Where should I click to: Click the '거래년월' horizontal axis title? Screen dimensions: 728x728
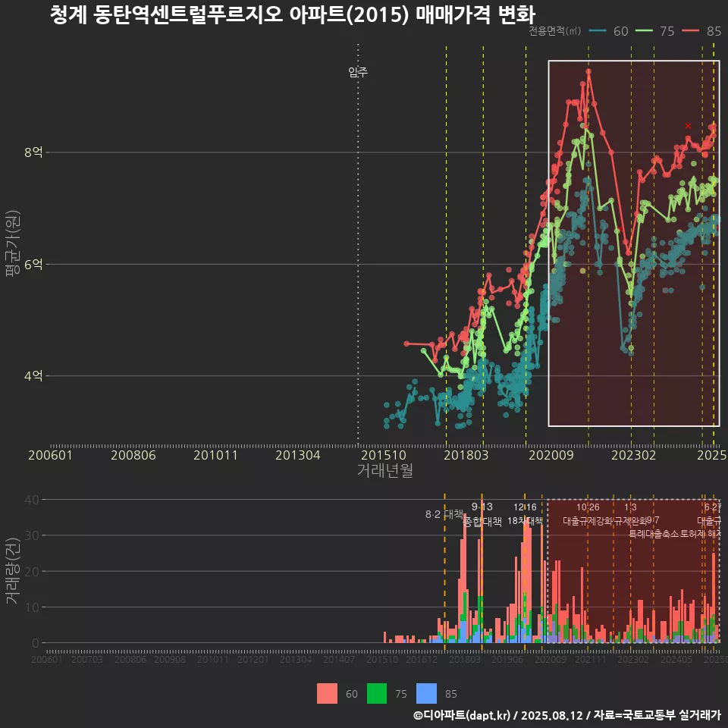pos(385,470)
